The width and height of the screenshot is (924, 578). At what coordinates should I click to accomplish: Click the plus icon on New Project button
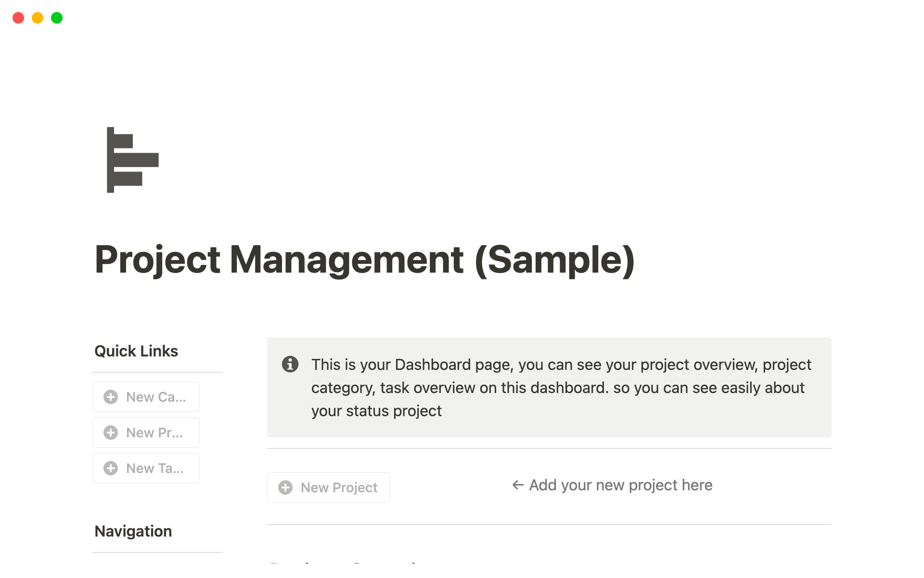[x=285, y=487]
